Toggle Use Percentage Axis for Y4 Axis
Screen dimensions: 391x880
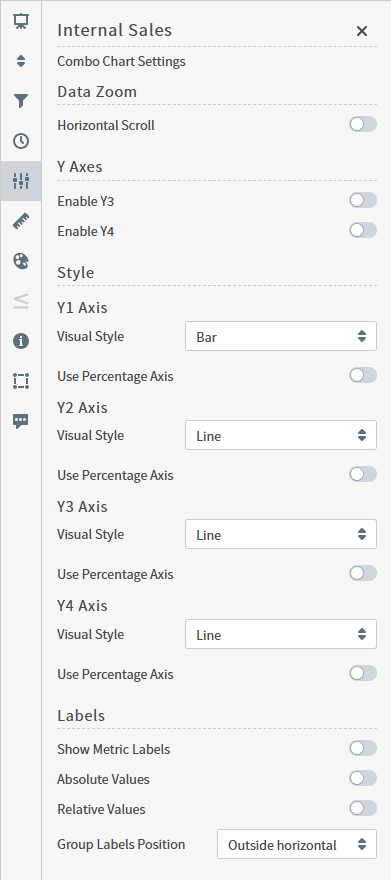pos(363,673)
